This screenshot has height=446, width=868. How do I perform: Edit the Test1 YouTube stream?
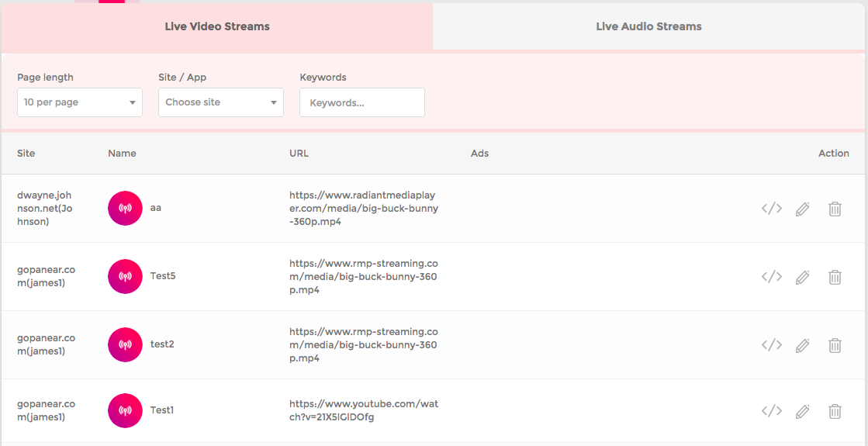(803, 411)
